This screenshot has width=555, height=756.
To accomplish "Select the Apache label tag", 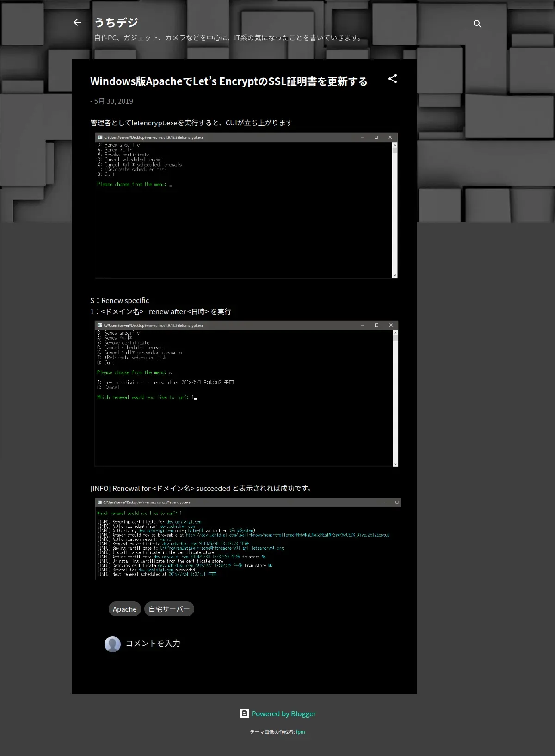I will [x=125, y=609].
